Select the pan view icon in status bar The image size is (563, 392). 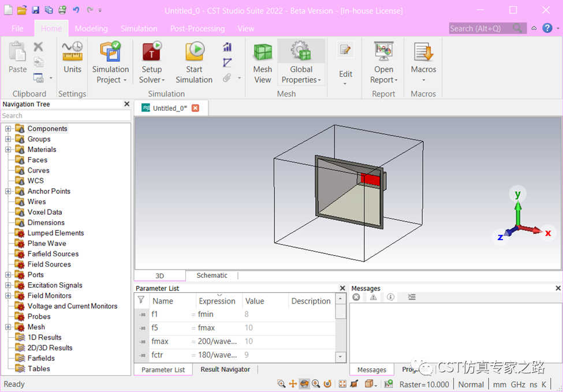tap(293, 384)
